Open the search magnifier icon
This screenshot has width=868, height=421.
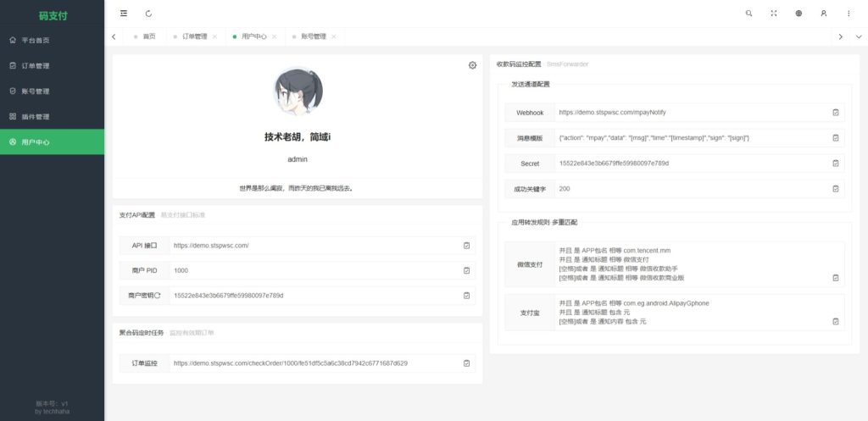(749, 14)
